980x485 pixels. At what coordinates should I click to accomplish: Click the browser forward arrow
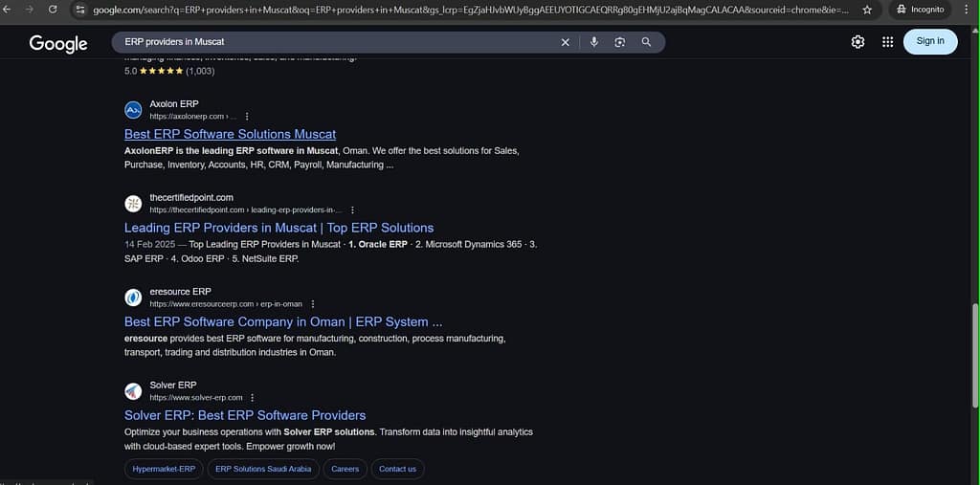tap(30, 10)
